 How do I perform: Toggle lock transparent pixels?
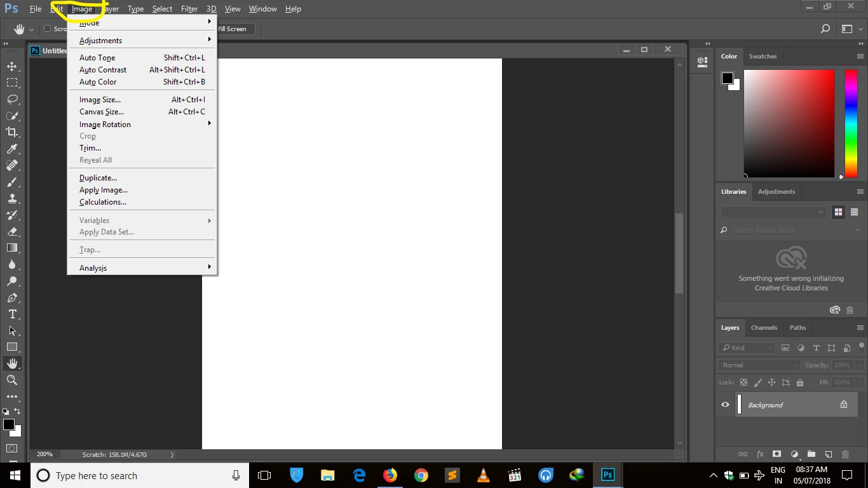743,383
